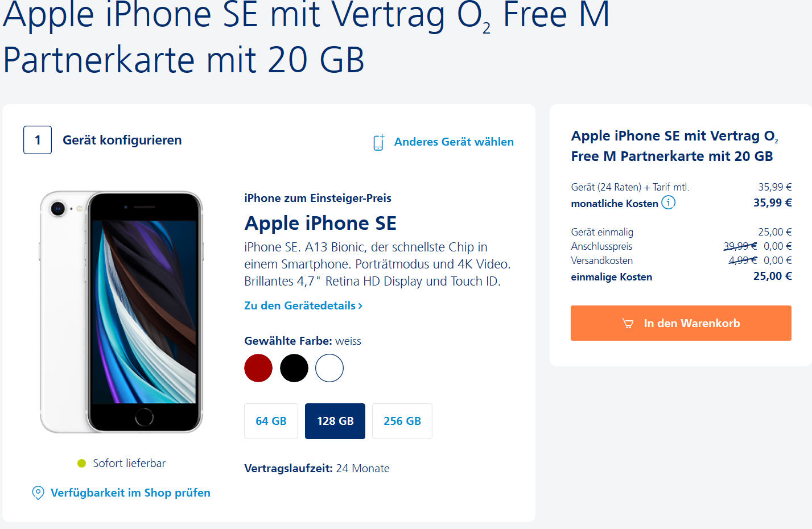
Task: Pick the red color swatch
Action: pyautogui.click(x=258, y=368)
